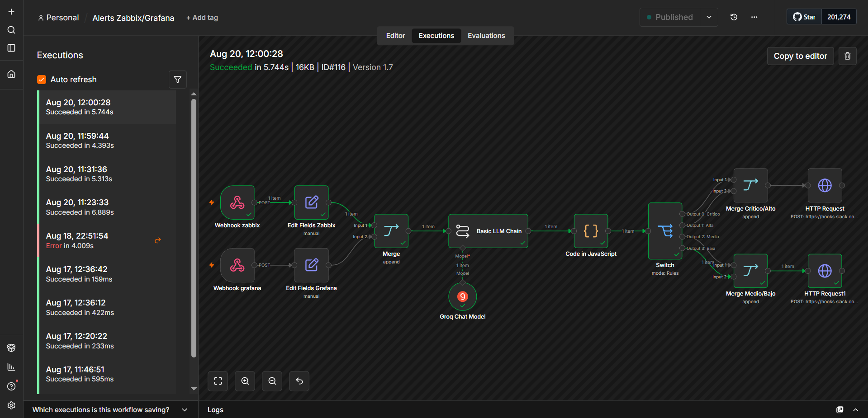The width and height of the screenshot is (868, 418).
Task: Select the Basic LLM Chain node
Action: (488, 231)
